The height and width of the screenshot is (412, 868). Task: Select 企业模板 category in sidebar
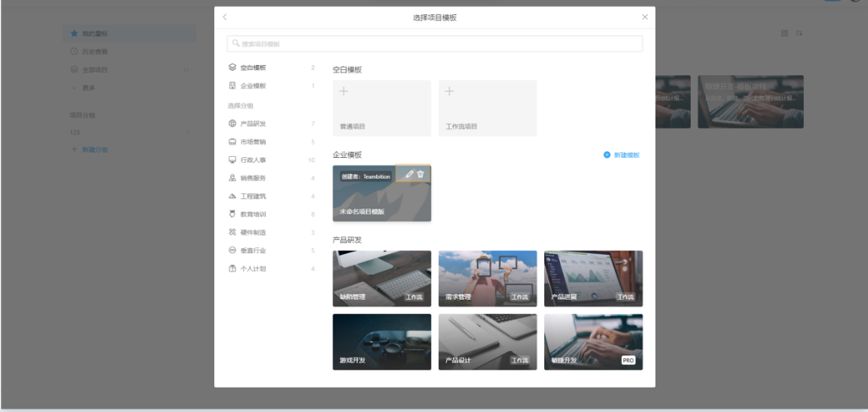point(272,86)
